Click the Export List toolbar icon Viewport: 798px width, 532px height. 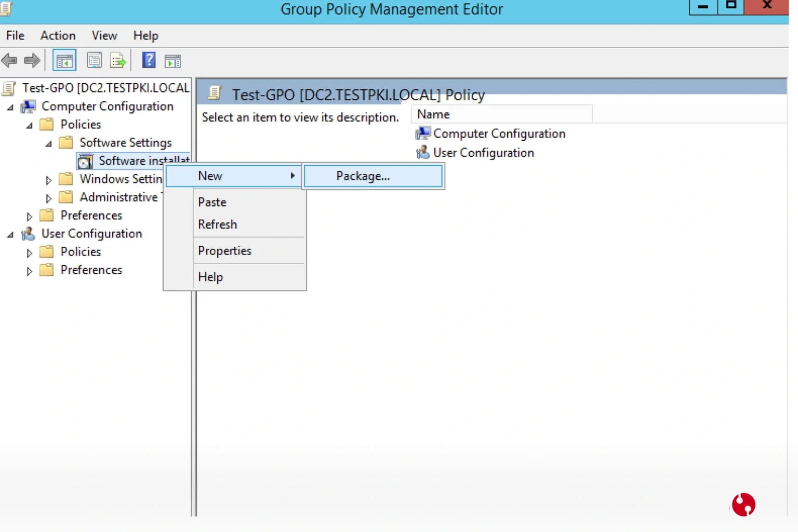(x=118, y=61)
